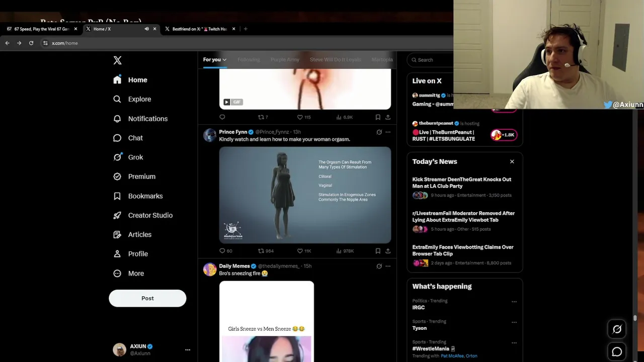Image resolution: width=644 pixels, height=362 pixels.
Task: Share the GIF post
Action: (388, 117)
